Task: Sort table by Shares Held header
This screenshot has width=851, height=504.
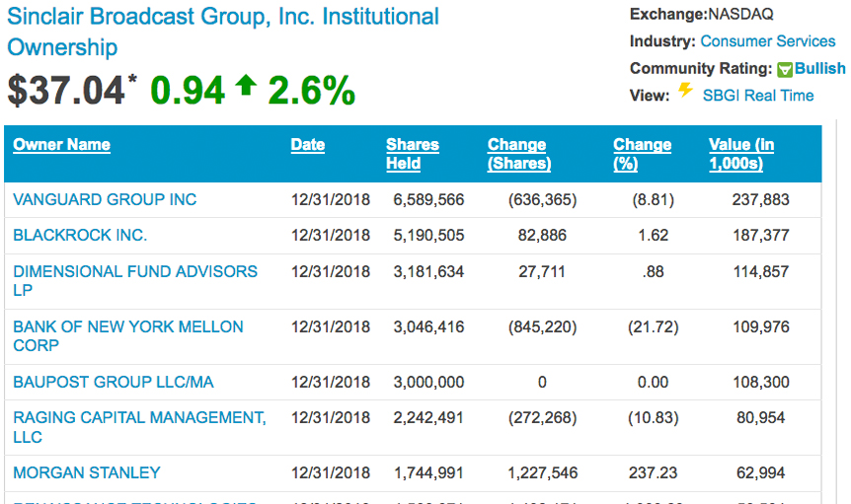Action: [x=413, y=154]
